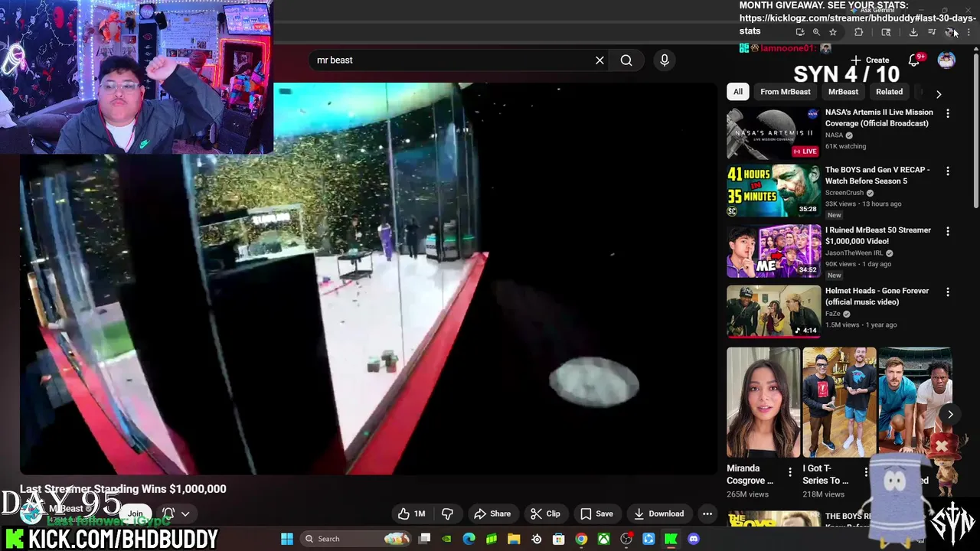The height and width of the screenshot is (551, 980).
Task: Open options menu for BOYS RECAP video
Action: coord(948,171)
